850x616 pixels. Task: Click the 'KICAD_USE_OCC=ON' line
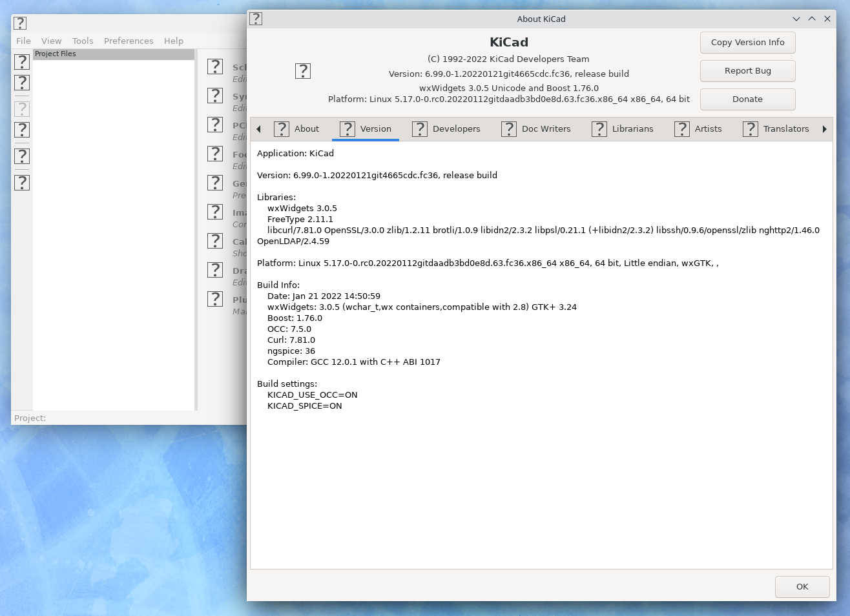pos(312,395)
